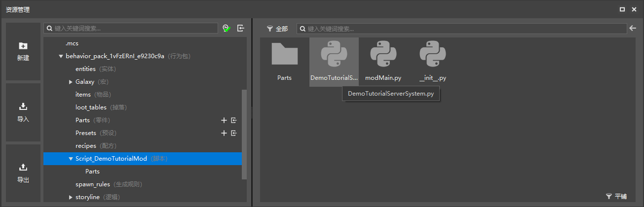
Task: Collapse the behavior_pack_1vFzERnI_e9230c9a node
Action: tap(61, 56)
